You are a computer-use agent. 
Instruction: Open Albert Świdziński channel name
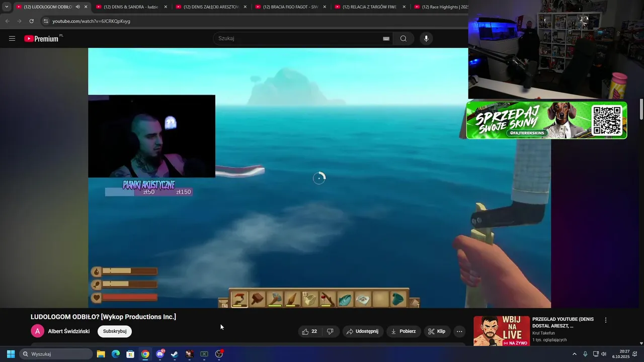pos(69,331)
